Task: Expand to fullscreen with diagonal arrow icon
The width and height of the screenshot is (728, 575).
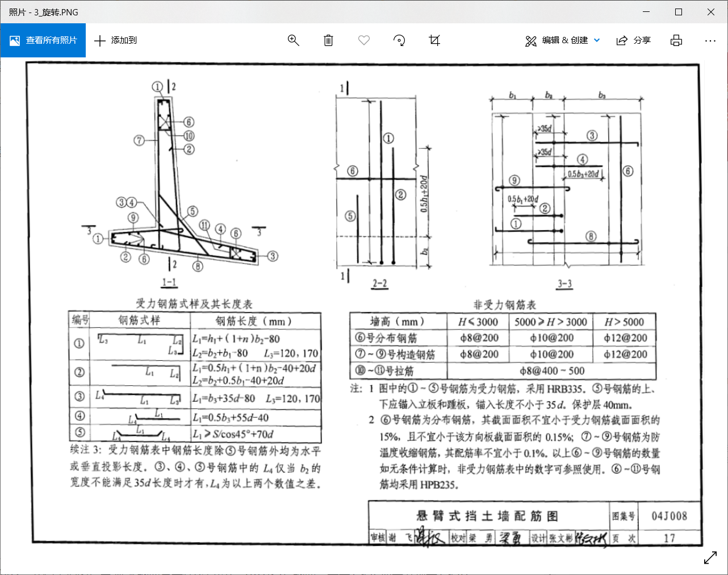Action: pyautogui.click(x=710, y=557)
